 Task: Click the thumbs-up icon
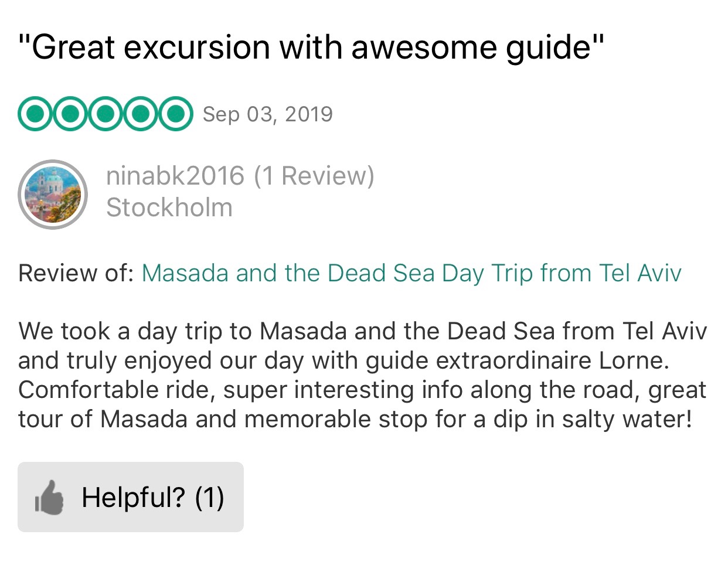click(x=49, y=498)
